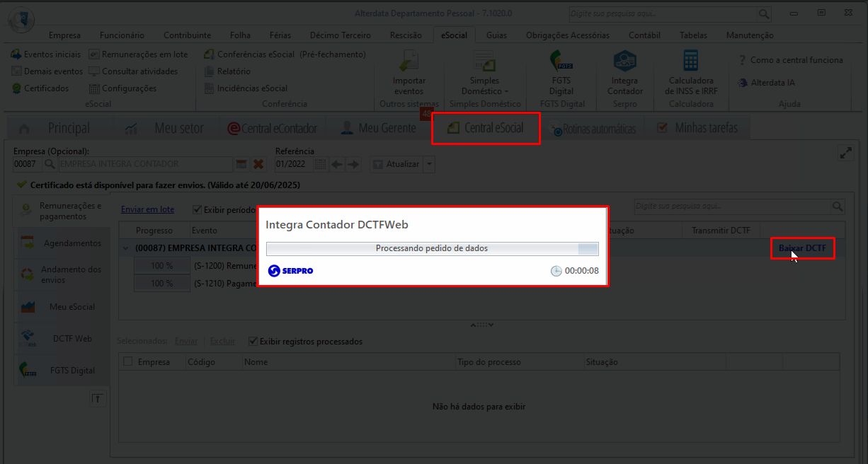Viewport: 868px width, 464px height.
Task: Click the SERPRO logo in the dialog
Action: pos(291,271)
